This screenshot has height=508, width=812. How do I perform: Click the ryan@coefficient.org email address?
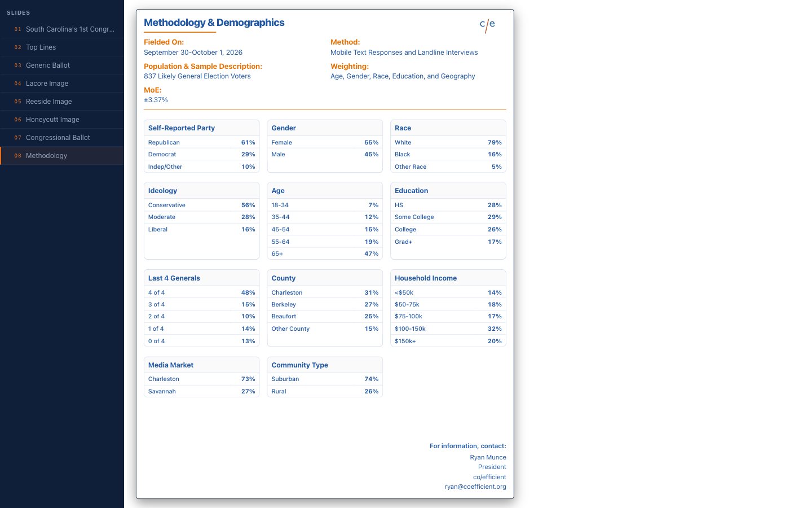[475, 487]
